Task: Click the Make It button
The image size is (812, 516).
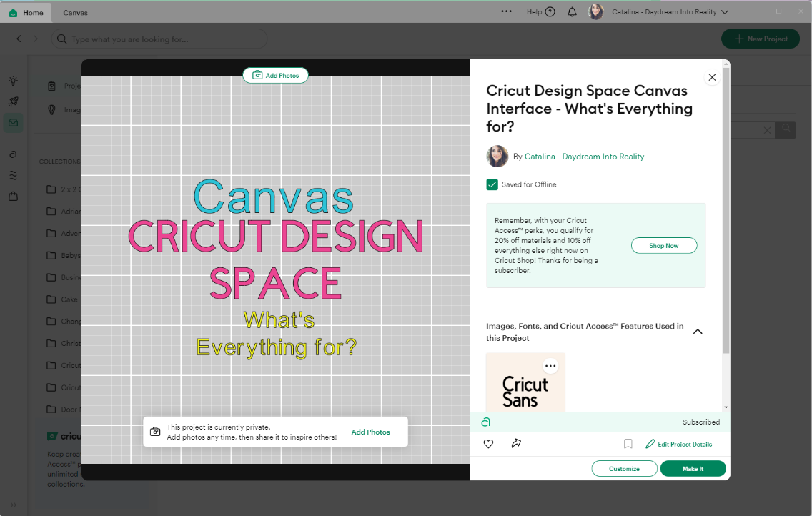Action: [x=693, y=468]
